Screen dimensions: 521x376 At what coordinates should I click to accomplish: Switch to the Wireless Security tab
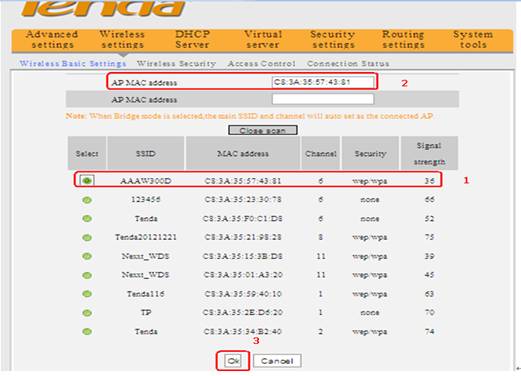(x=176, y=63)
